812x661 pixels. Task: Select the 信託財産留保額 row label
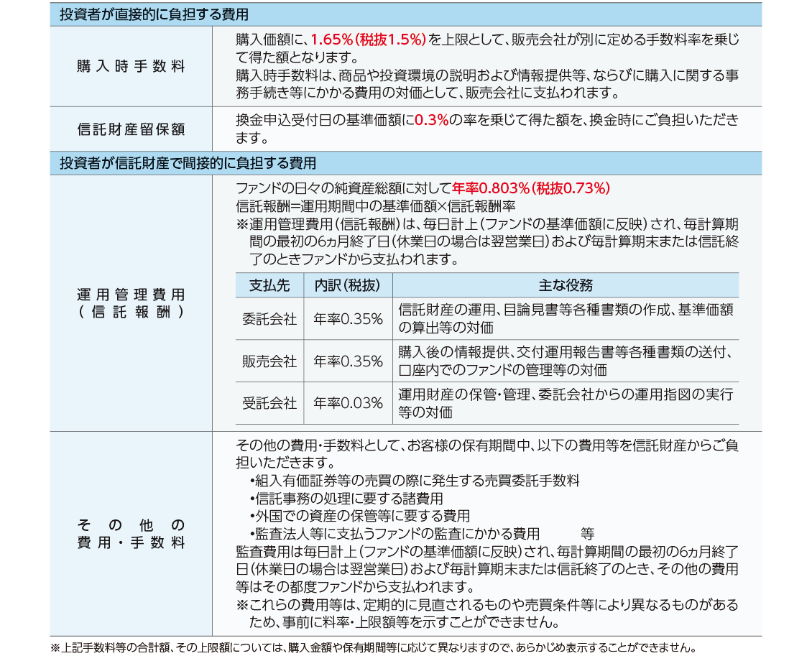pyautogui.click(x=131, y=129)
